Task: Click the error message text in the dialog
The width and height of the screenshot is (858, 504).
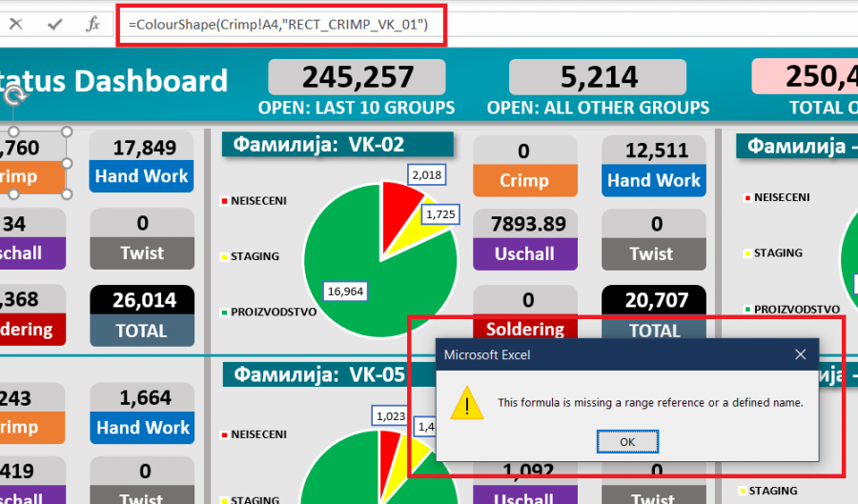Action: pos(650,403)
